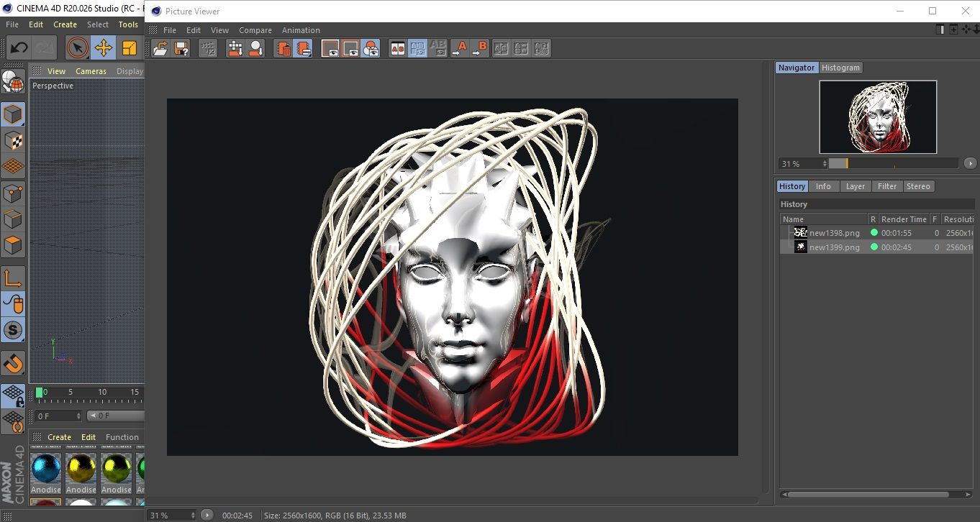Click the Save As floppy disk icon
This screenshot has height=522, width=980.
(181, 48)
